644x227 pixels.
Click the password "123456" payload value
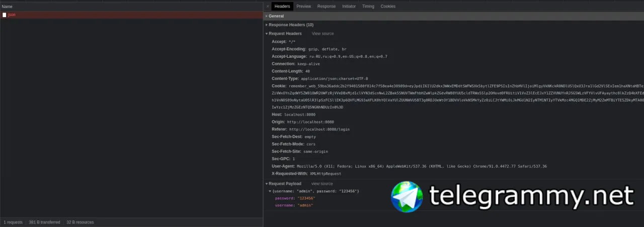306,198
